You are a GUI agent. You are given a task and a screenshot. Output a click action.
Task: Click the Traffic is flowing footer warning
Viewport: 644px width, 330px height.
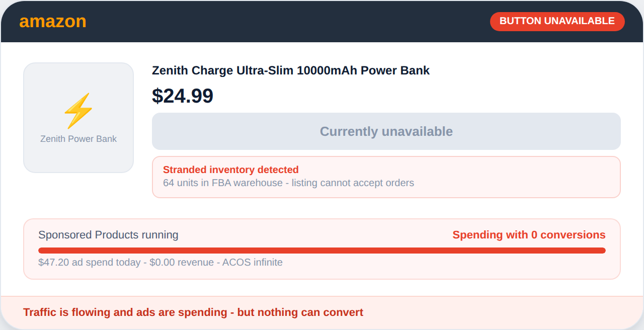click(x=193, y=312)
